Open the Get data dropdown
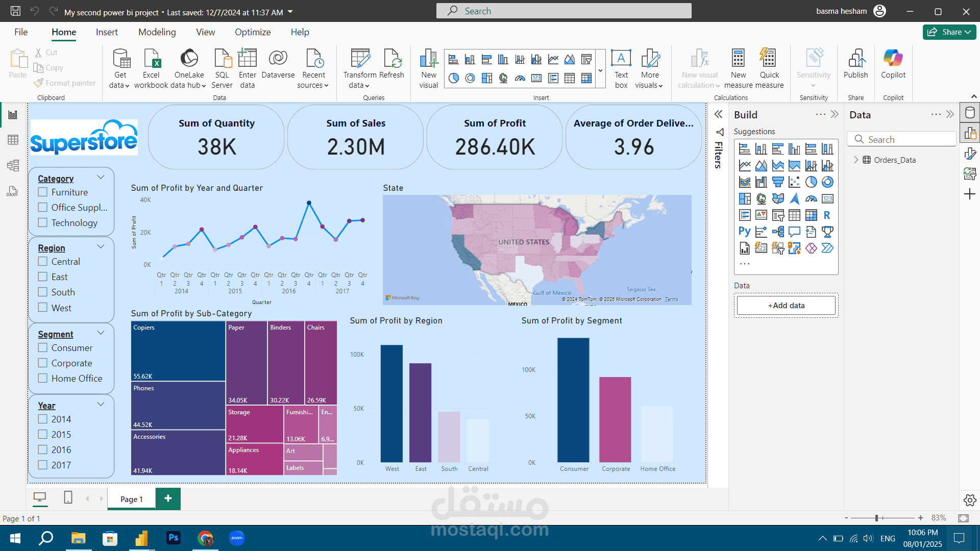The height and width of the screenshot is (551, 980). (x=119, y=69)
